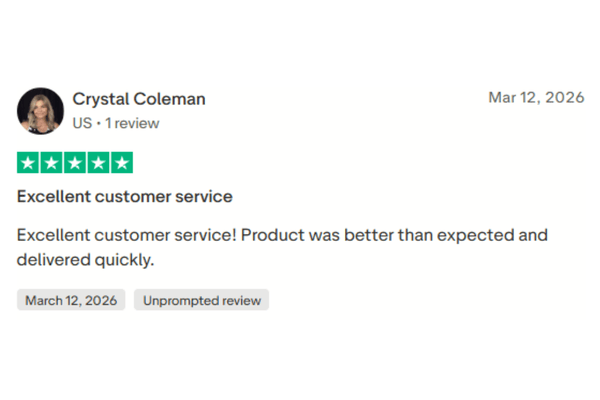
Task: Click the Unprompted review badge
Action: pyautogui.click(x=201, y=300)
